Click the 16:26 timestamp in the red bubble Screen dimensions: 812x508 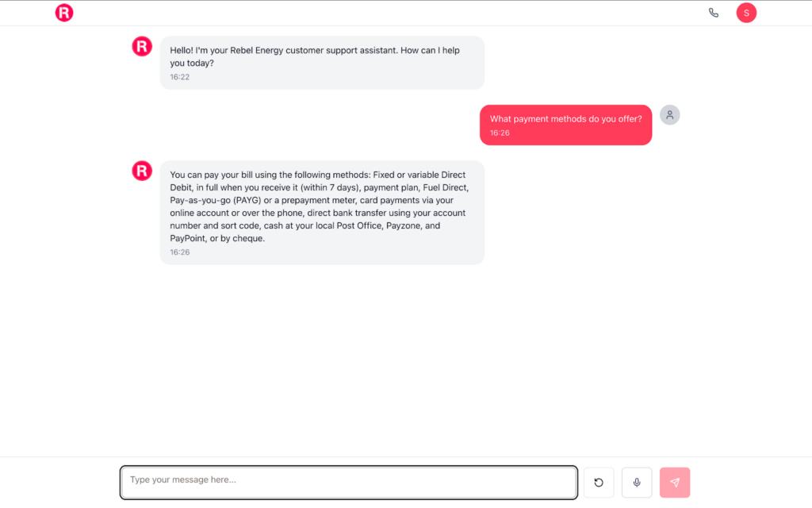[x=500, y=133]
